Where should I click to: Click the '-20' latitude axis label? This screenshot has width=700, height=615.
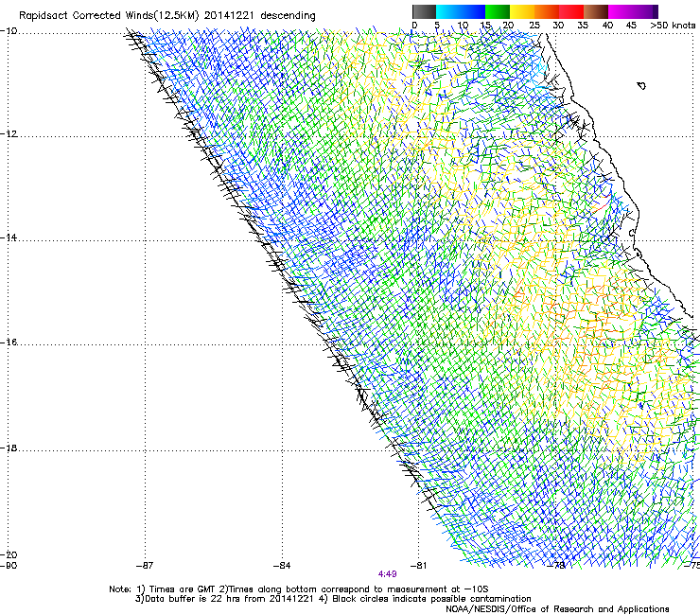coord(9,554)
